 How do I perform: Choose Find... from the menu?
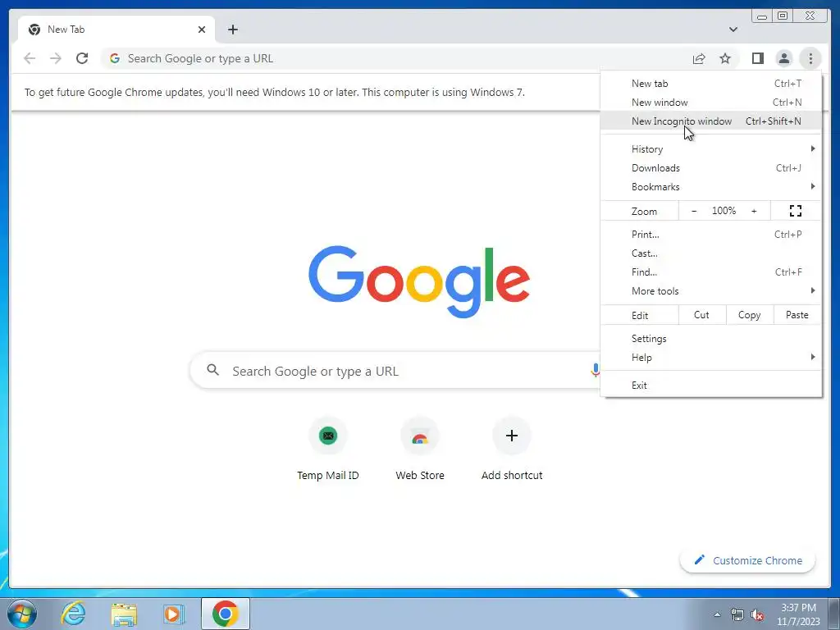click(711, 272)
